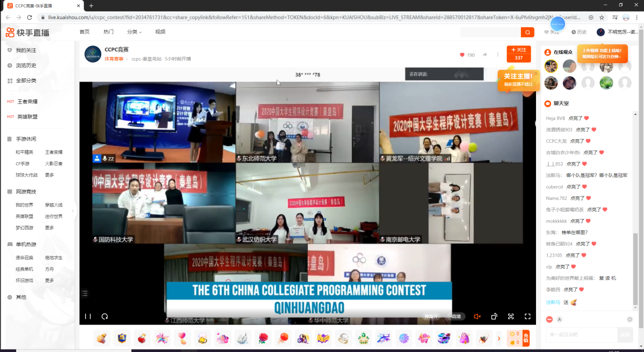The image size is (644, 352).
Task: Pause the live stream video
Action: coord(88,316)
